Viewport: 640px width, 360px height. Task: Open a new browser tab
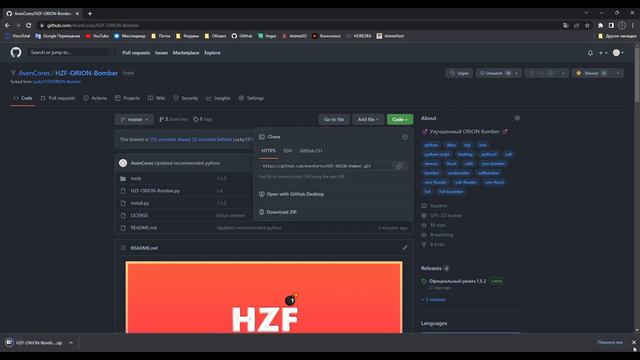[90, 13]
